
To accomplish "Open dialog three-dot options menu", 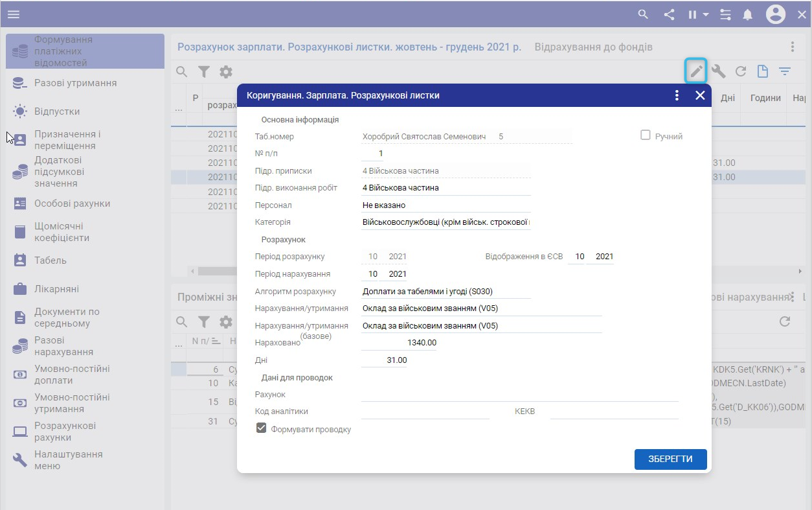I will coord(677,95).
